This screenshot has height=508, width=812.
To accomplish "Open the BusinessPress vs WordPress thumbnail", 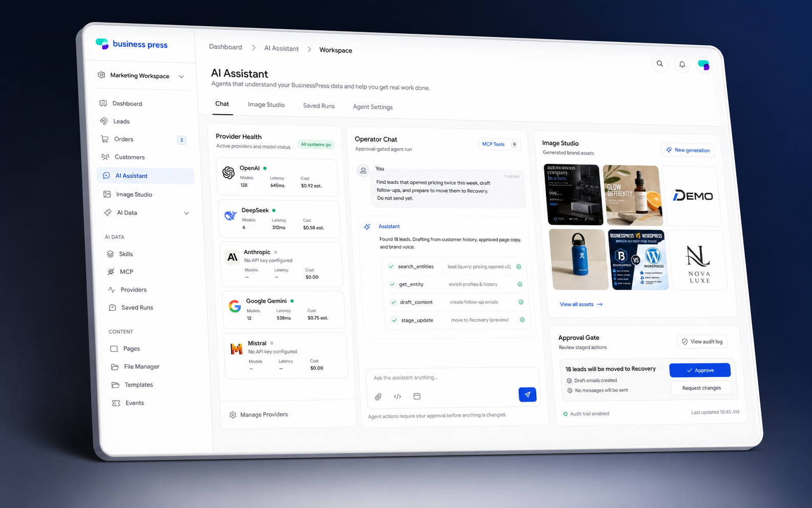I will coord(638,260).
